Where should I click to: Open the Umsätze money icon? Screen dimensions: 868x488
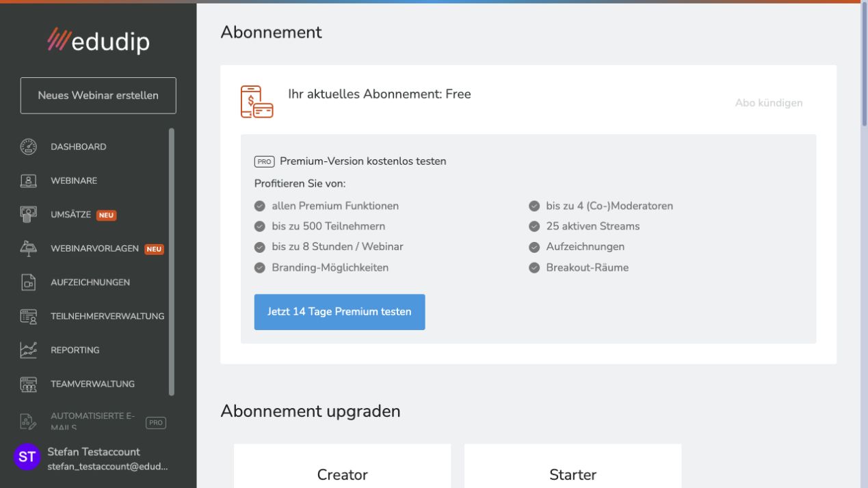28,215
